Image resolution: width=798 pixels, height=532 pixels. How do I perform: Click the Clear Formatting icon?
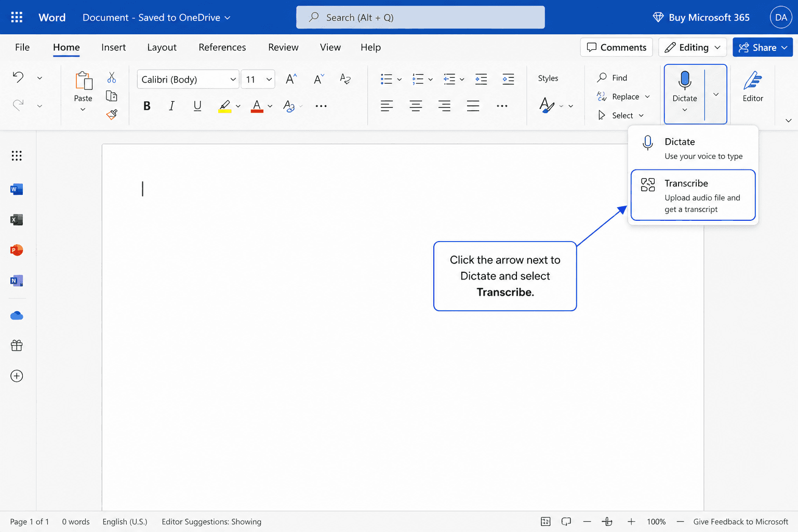coord(345,79)
